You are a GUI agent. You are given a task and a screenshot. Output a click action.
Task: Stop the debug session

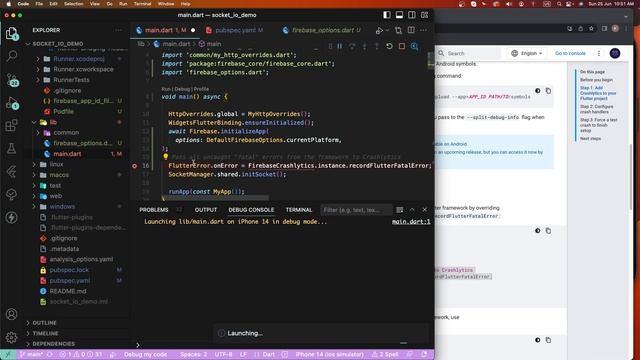point(402,46)
